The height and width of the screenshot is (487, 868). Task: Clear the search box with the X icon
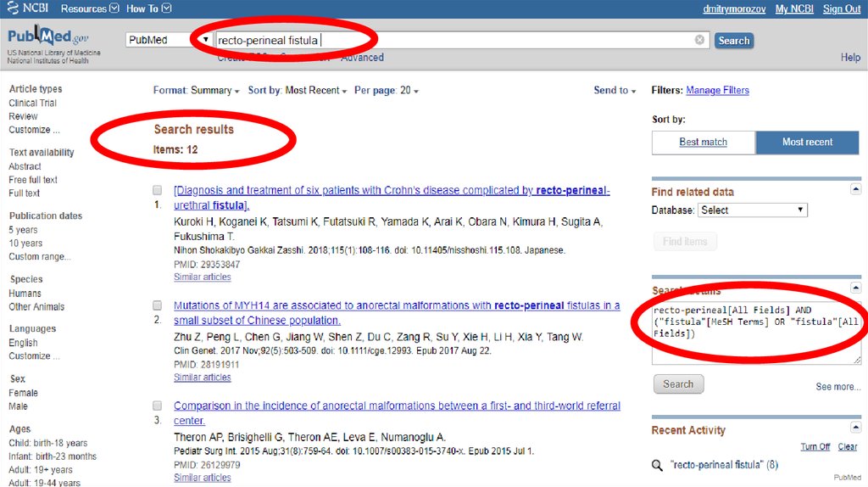coord(699,40)
